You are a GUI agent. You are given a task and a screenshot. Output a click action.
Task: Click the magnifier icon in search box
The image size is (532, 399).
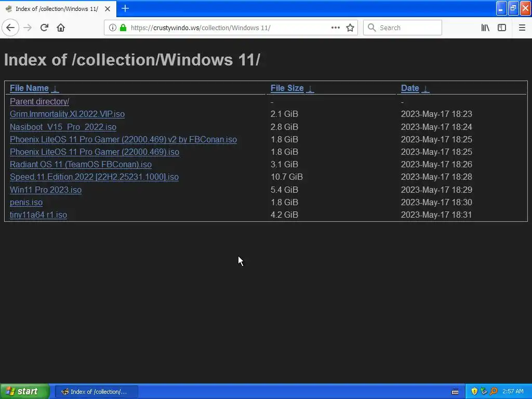(x=372, y=28)
